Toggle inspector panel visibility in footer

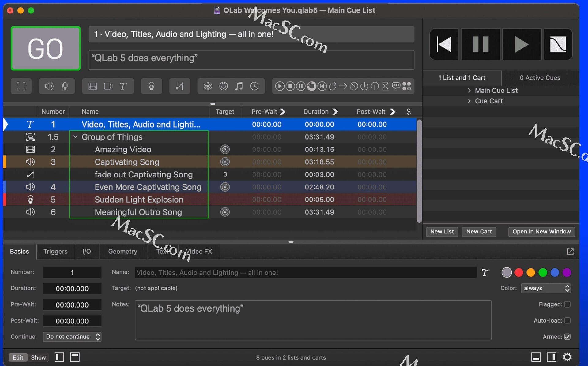536,357
